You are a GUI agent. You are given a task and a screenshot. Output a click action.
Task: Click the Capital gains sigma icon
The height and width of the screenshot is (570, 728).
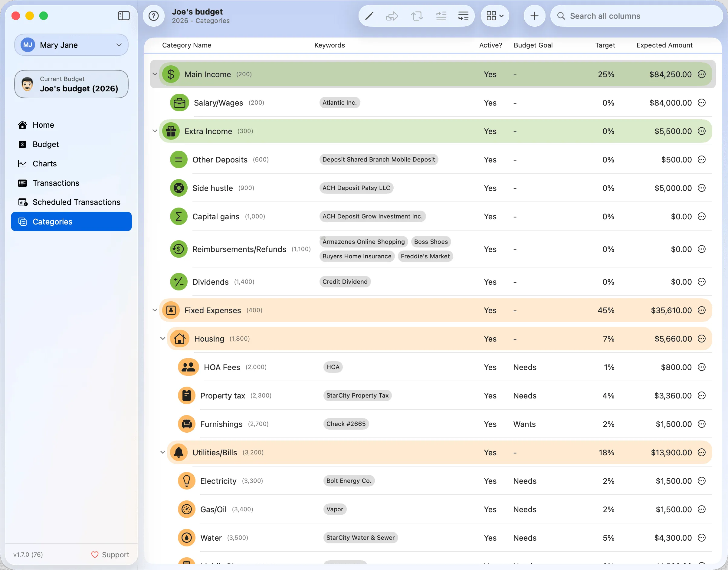coord(179,217)
